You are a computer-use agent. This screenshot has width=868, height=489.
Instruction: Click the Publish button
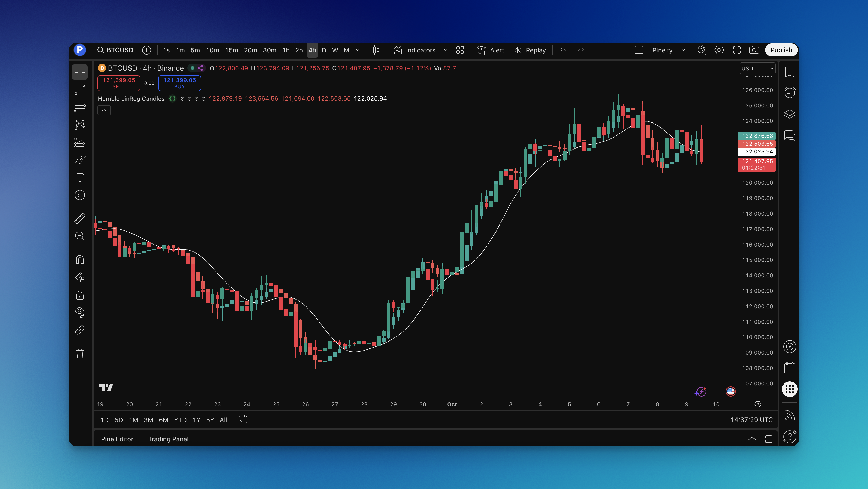[x=781, y=50]
